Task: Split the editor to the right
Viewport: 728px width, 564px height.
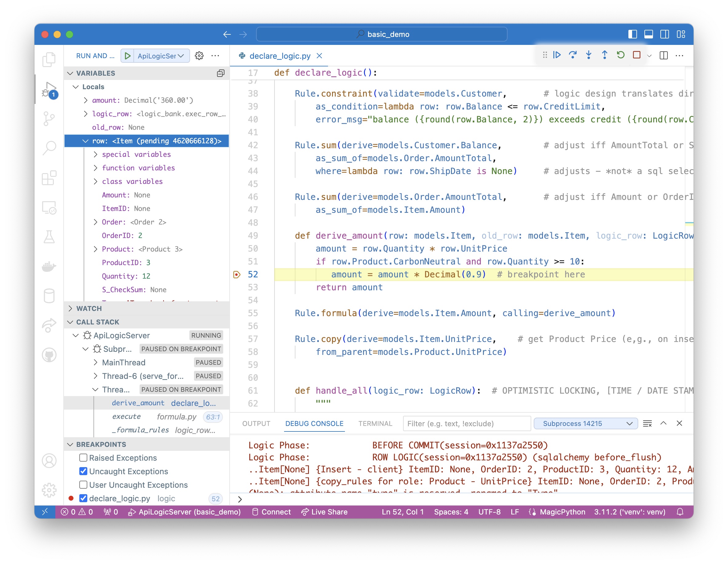Action: 663,55
